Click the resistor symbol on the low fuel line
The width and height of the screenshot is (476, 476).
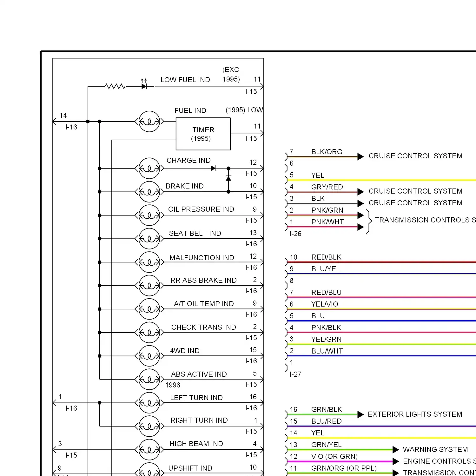115,86
